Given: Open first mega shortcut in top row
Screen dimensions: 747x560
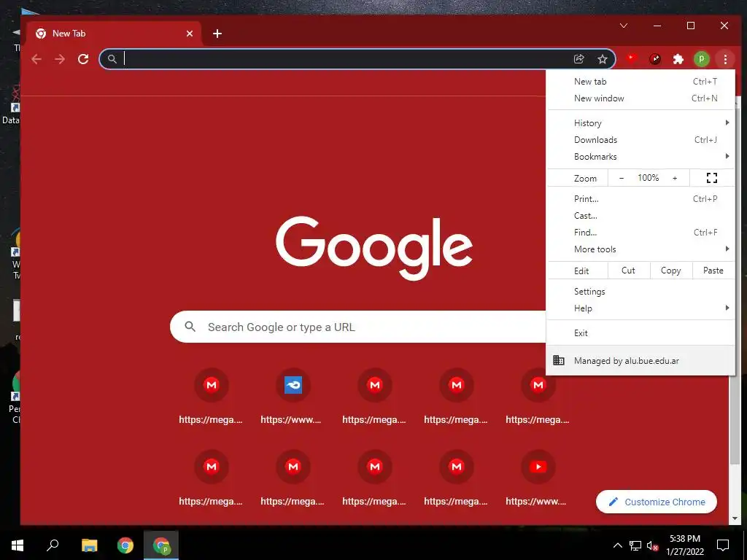Looking at the screenshot, I should pos(212,395).
